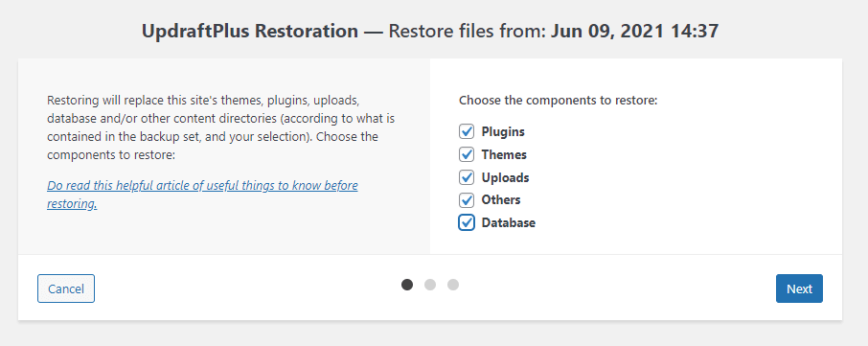This screenshot has height=346, width=868.
Task: Click the backup date Jun 09, 2021 14:37
Action: tap(634, 31)
